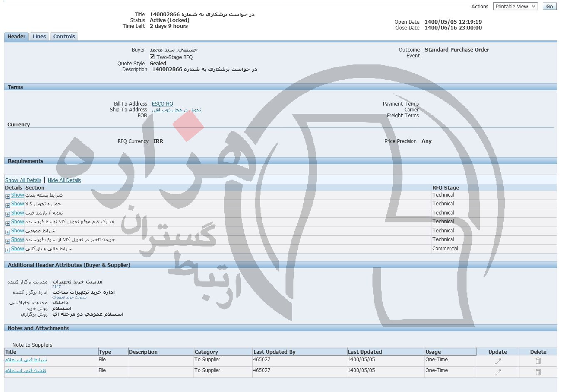Click the Category column header

click(x=223, y=352)
